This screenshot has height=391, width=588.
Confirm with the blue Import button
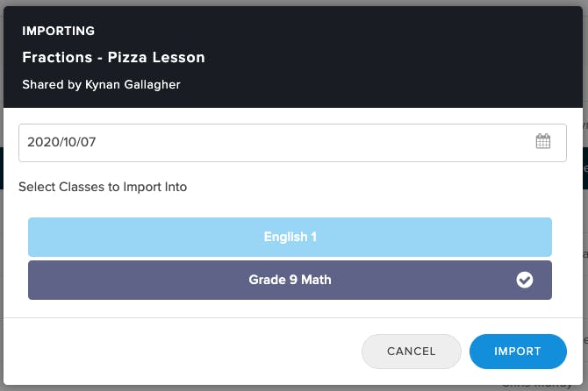518,352
